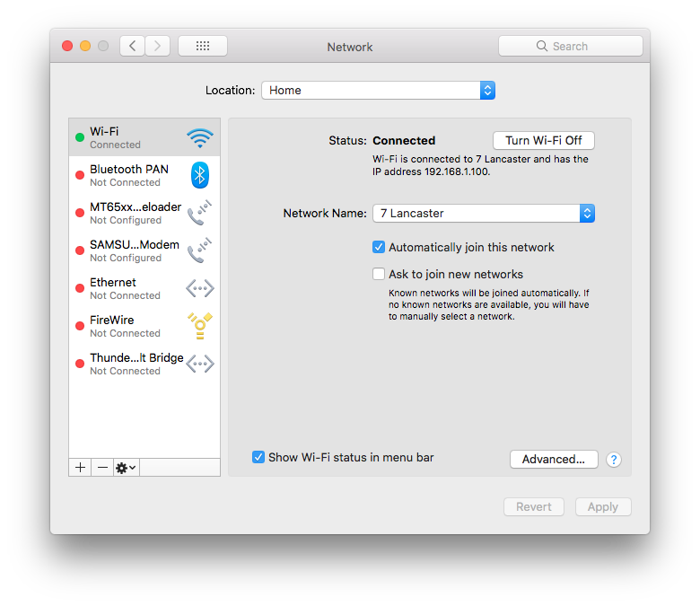Click the red status dot for Bluetooth PAN
This screenshot has width=700, height=606.
[x=80, y=175]
